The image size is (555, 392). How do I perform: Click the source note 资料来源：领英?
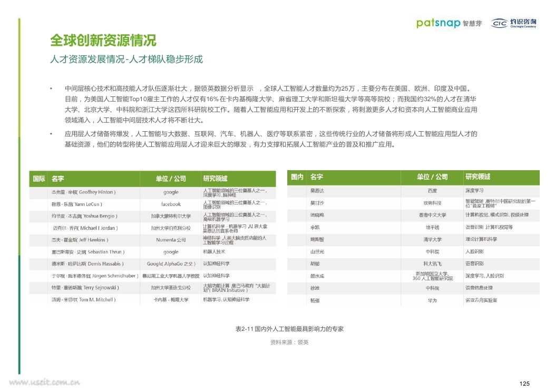289,342
